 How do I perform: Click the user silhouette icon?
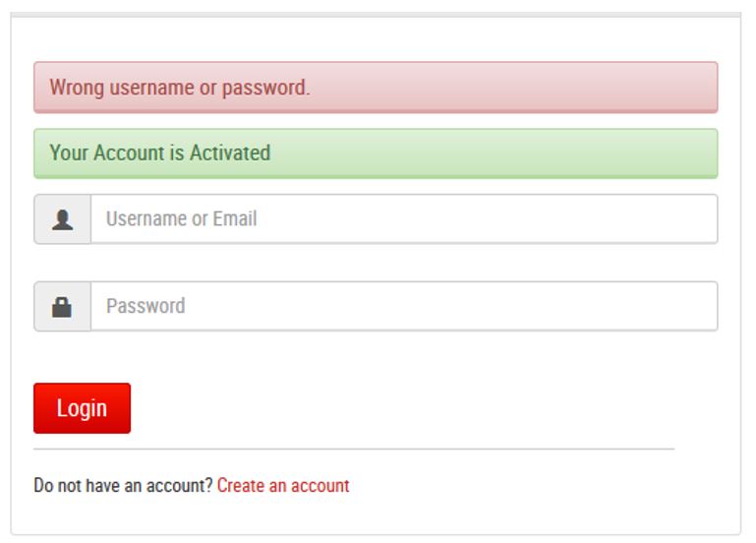click(x=63, y=219)
